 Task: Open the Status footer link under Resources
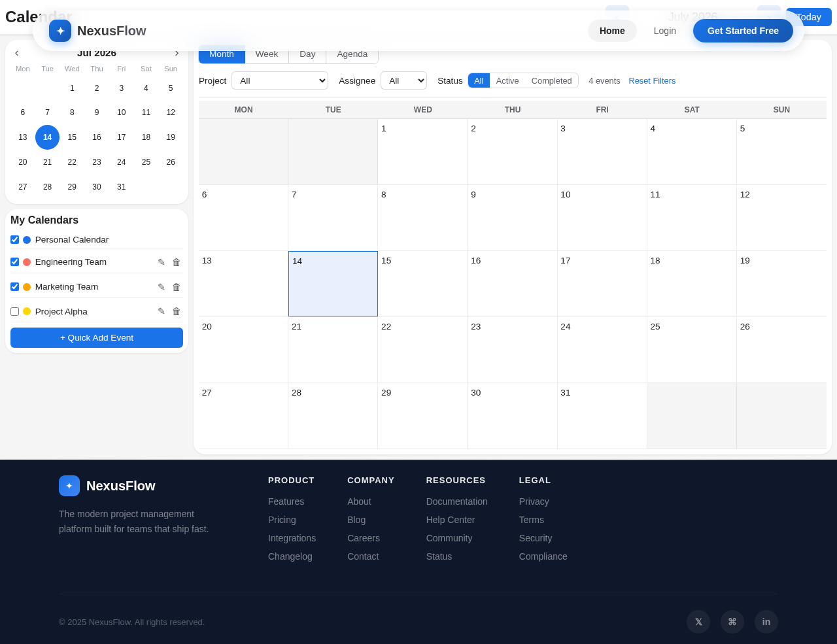click(439, 556)
